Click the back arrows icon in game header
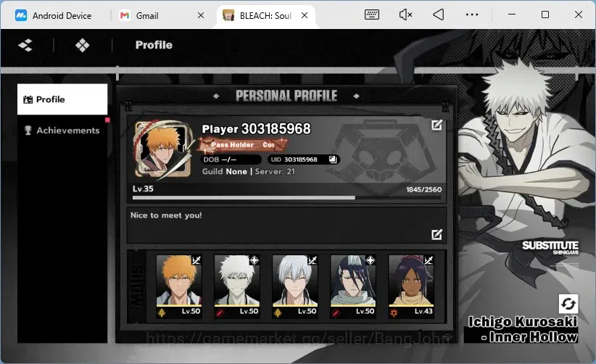596x364 pixels. (x=25, y=45)
